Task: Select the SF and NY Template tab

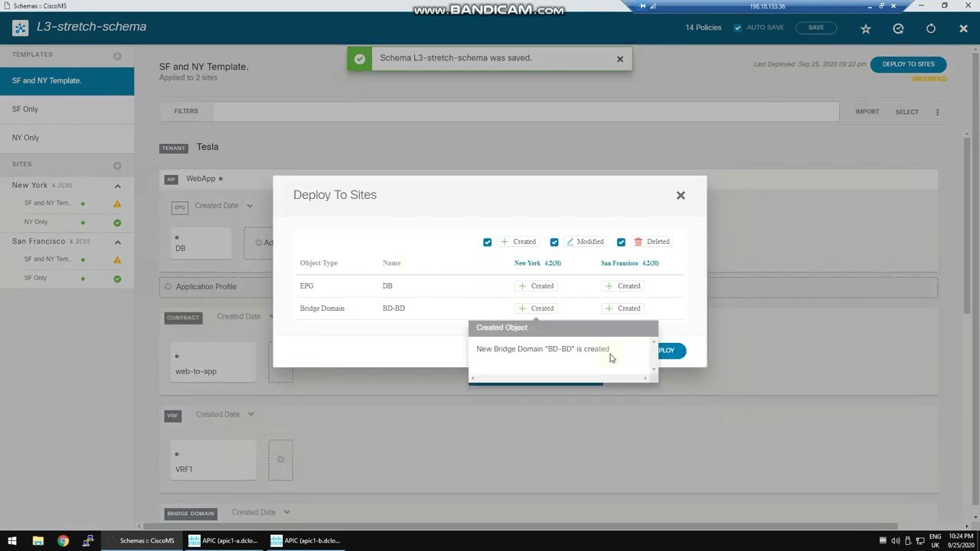Action: coord(67,80)
